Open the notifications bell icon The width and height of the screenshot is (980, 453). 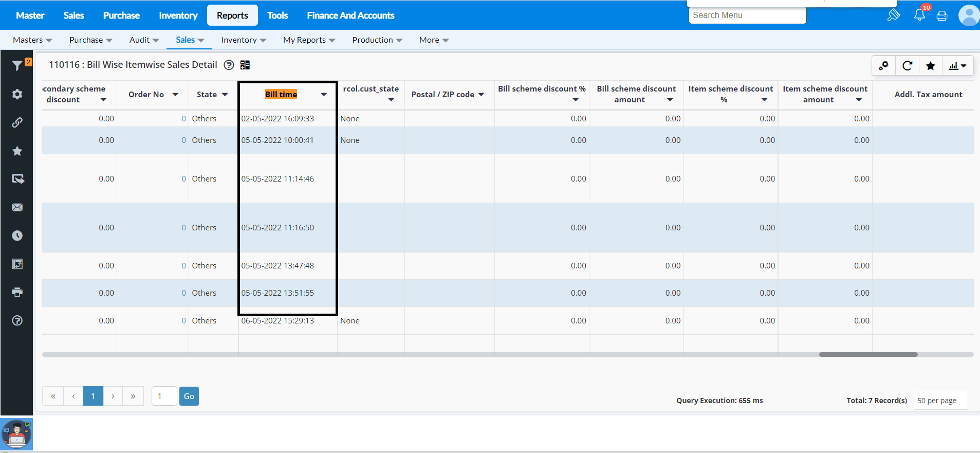tap(919, 15)
